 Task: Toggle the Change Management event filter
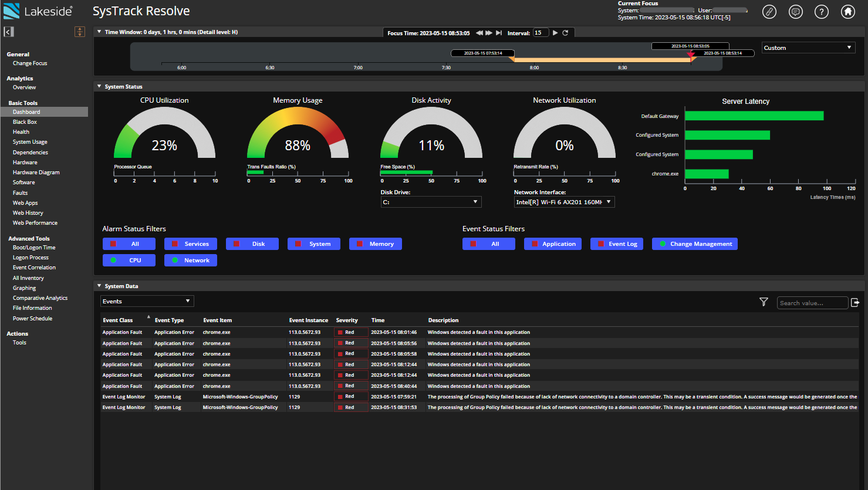click(695, 244)
